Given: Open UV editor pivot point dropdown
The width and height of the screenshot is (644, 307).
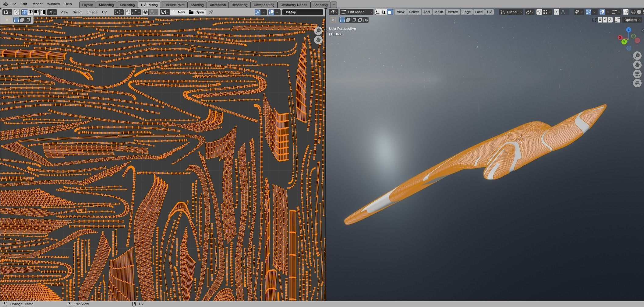Looking at the screenshot, I should tap(119, 12).
